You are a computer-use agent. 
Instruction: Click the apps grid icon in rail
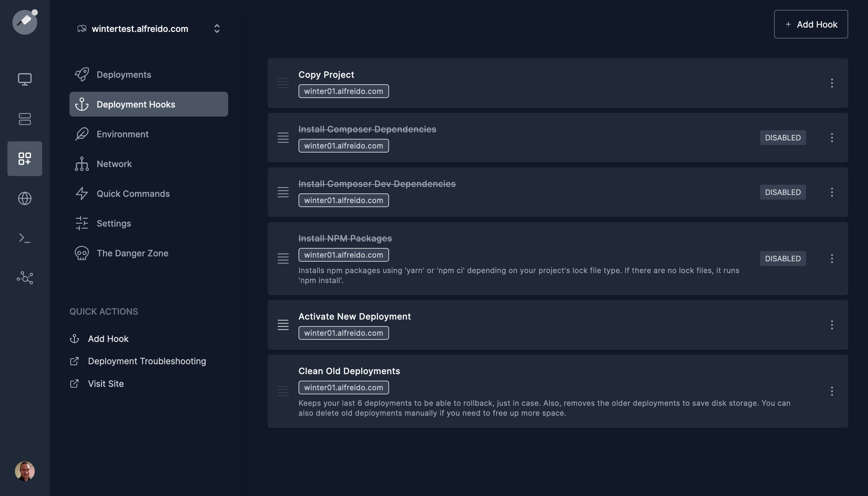click(x=24, y=159)
